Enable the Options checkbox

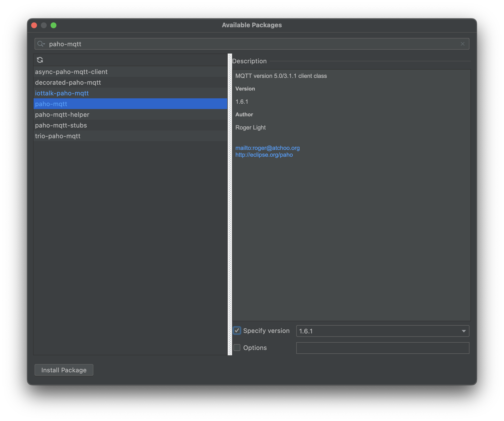point(237,348)
